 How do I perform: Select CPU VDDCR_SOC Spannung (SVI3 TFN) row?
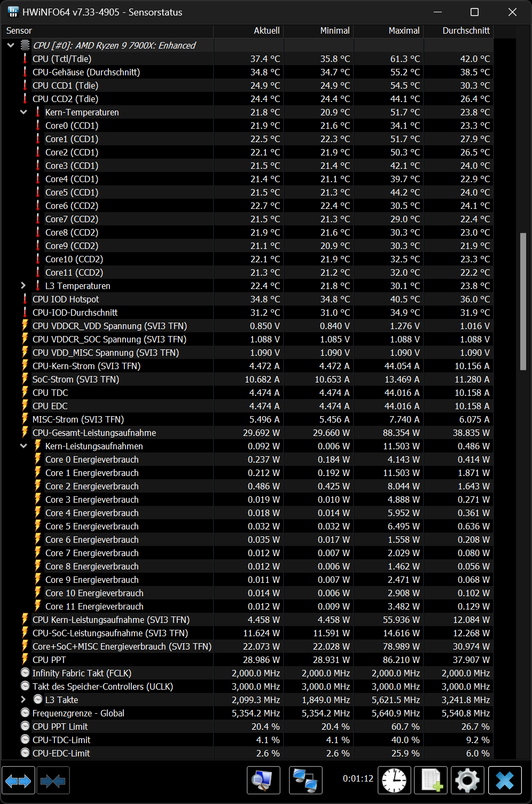point(247,339)
